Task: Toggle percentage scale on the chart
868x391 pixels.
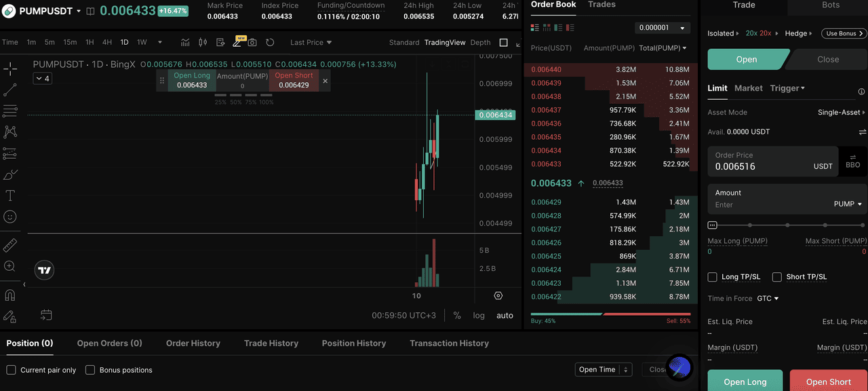Action: click(x=457, y=316)
